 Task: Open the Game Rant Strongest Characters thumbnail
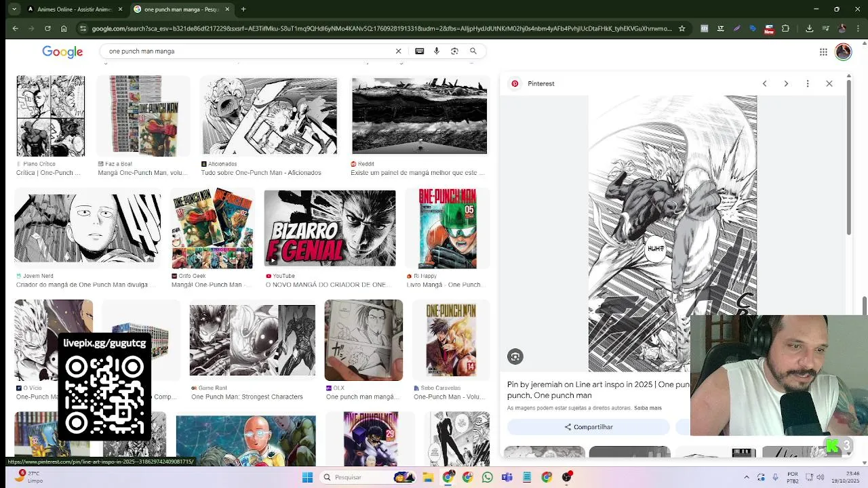[x=252, y=340]
